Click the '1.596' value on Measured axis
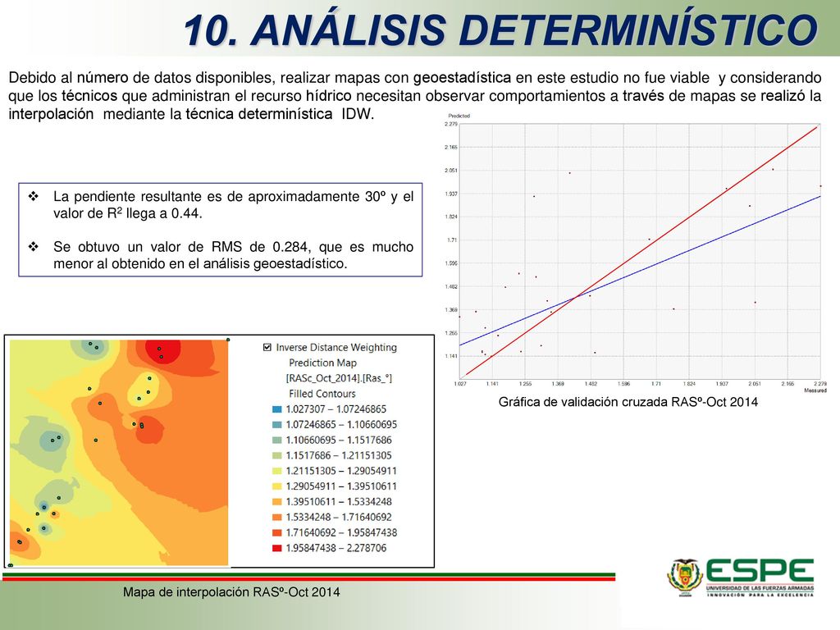Screen dimensions: 840x630 [x=623, y=384]
